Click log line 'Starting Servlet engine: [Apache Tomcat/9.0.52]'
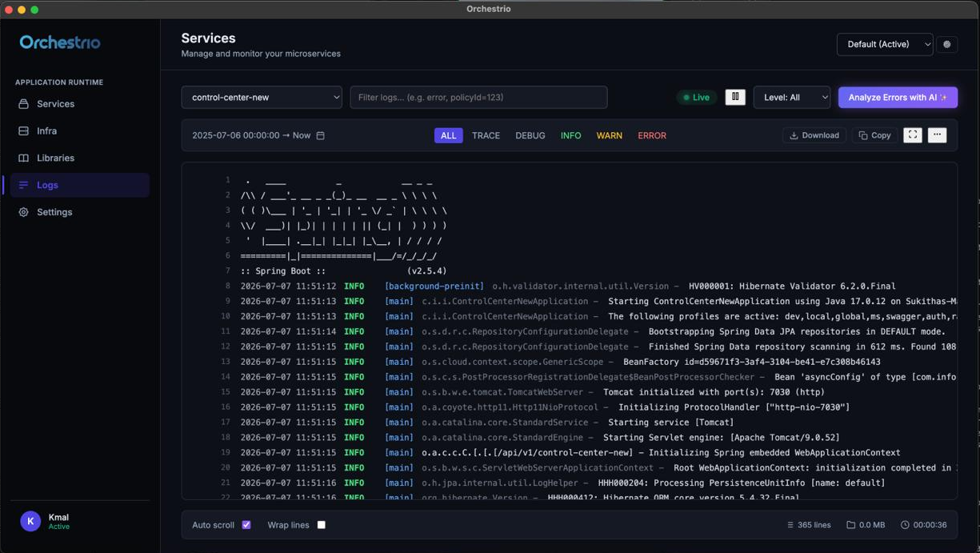This screenshot has width=980, height=553. (540, 438)
